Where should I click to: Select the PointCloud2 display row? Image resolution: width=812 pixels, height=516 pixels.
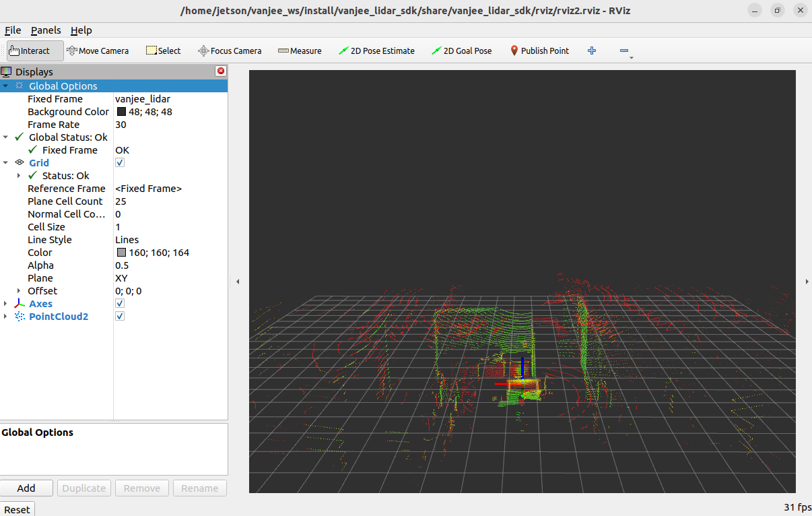[114, 317]
